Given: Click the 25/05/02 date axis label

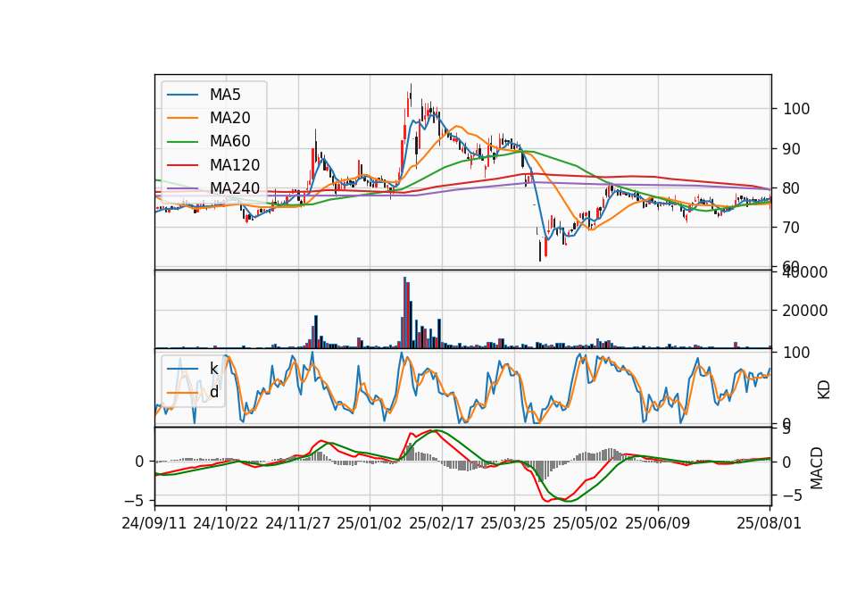Looking at the screenshot, I should pos(586,523).
